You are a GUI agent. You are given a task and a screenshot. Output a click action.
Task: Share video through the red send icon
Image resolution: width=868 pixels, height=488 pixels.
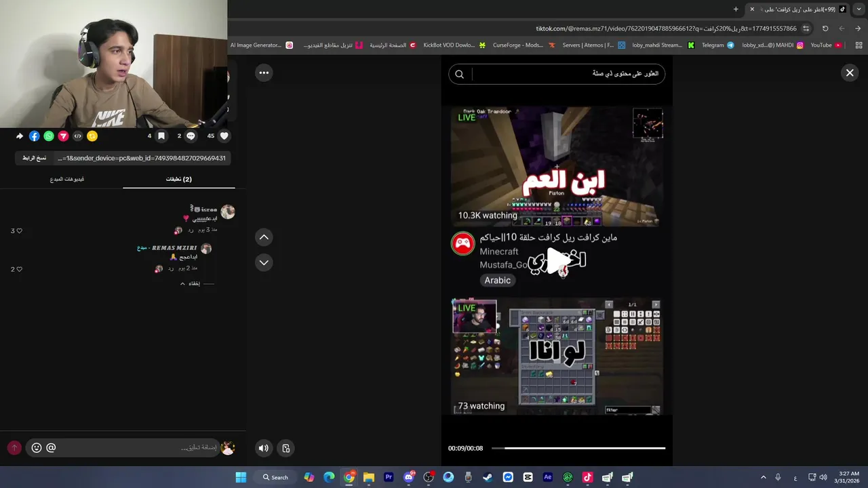click(x=63, y=136)
